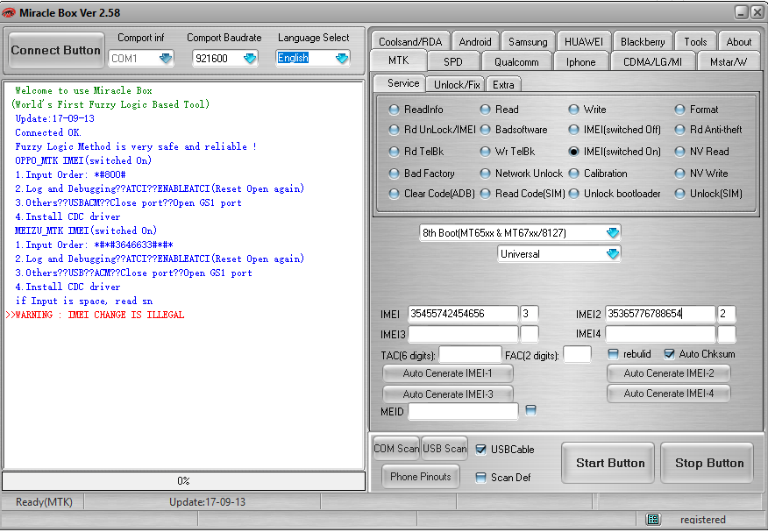768x532 pixels.
Task: Click the MEID input field
Action: 463,411
